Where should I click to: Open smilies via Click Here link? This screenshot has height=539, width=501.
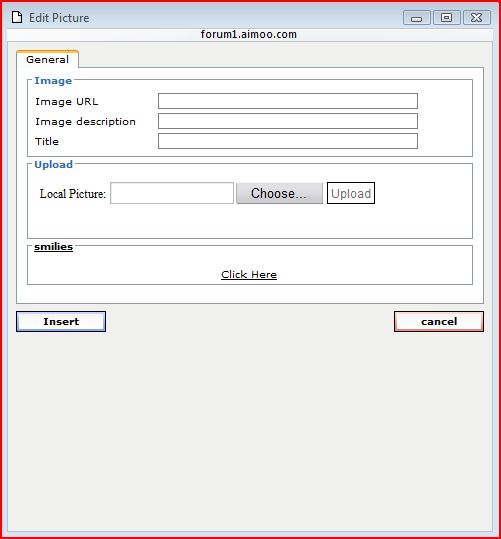point(249,275)
